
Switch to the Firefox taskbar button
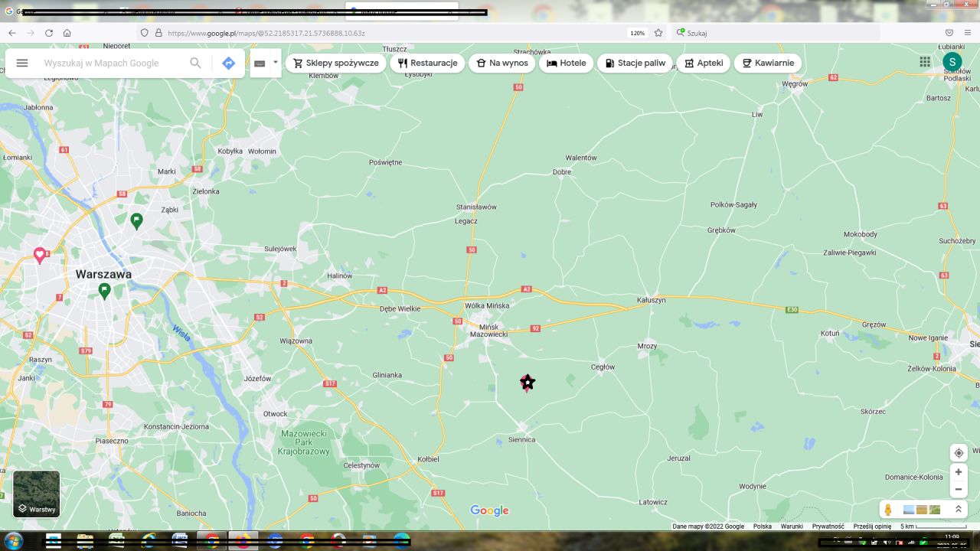point(243,540)
